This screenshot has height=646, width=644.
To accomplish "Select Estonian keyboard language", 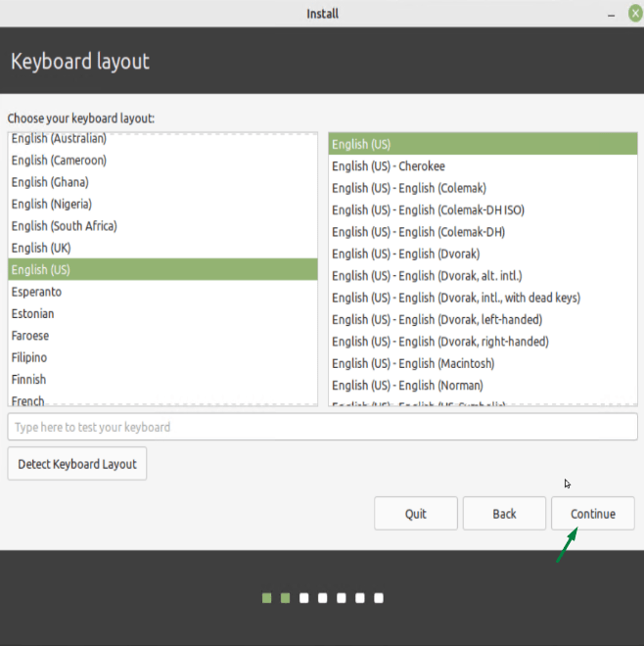I will coord(33,313).
